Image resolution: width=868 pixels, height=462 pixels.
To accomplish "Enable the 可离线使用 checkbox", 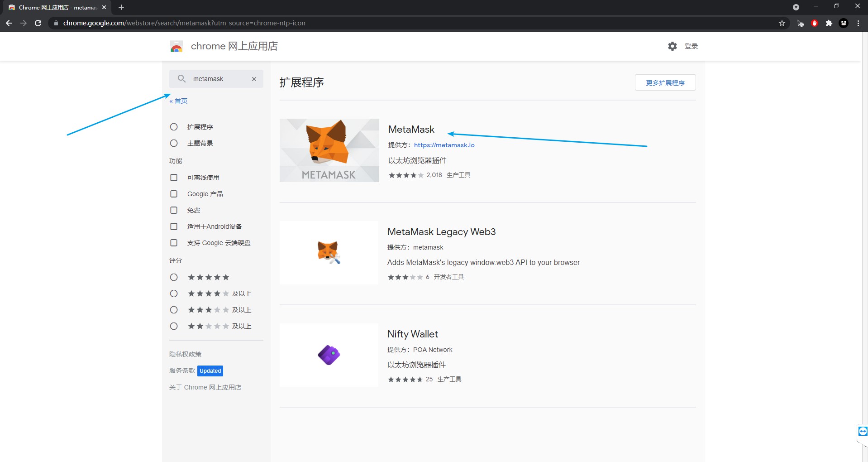I will [x=174, y=178].
